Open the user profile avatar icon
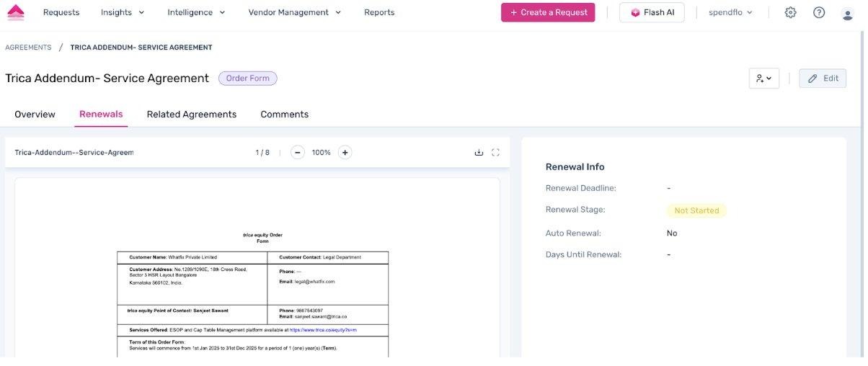The height and width of the screenshot is (366, 868). pyautogui.click(x=847, y=14)
